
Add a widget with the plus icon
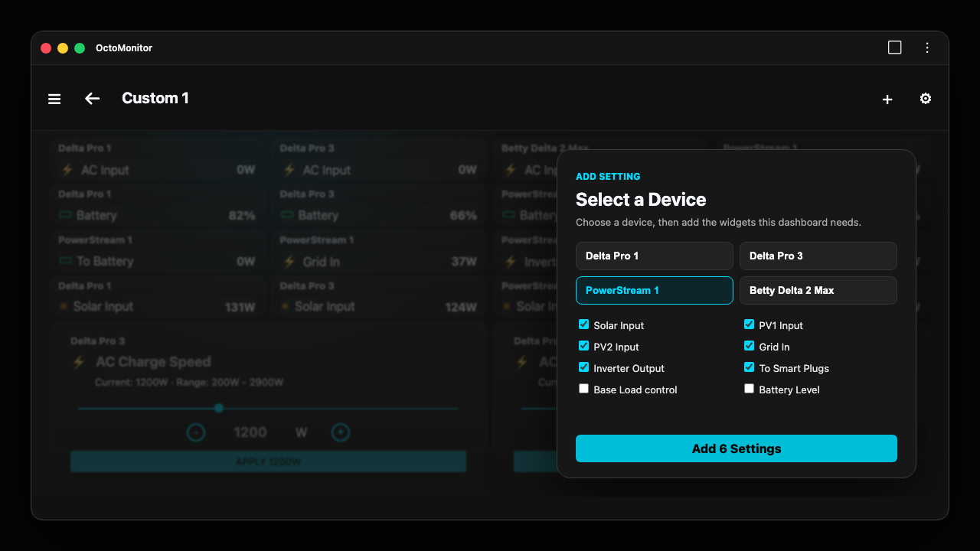coord(887,99)
